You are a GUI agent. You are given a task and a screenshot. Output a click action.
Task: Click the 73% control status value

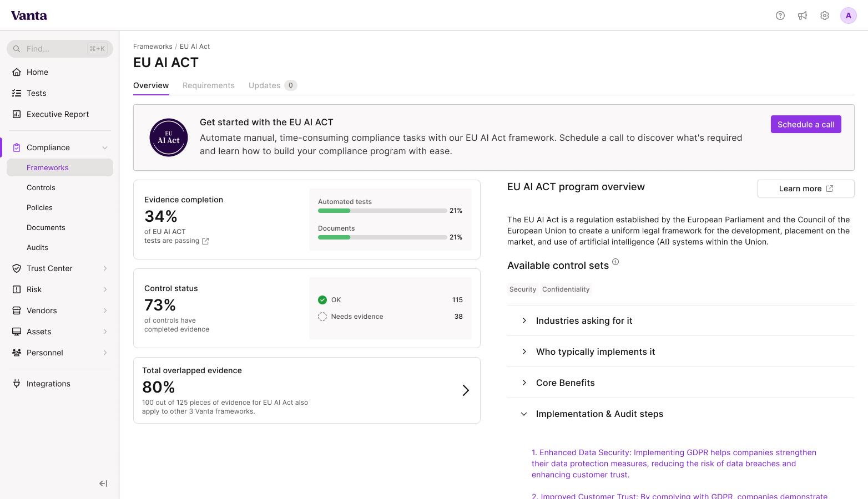tap(160, 305)
